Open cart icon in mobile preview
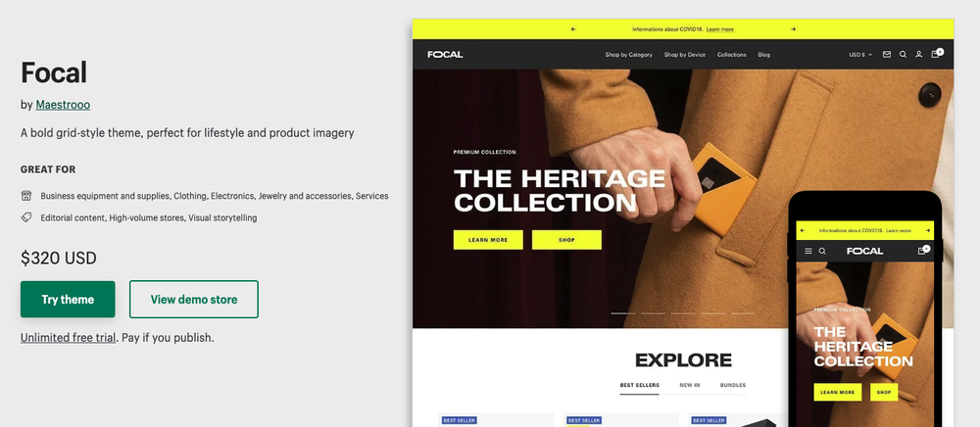This screenshot has height=427, width=980. [922, 251]
